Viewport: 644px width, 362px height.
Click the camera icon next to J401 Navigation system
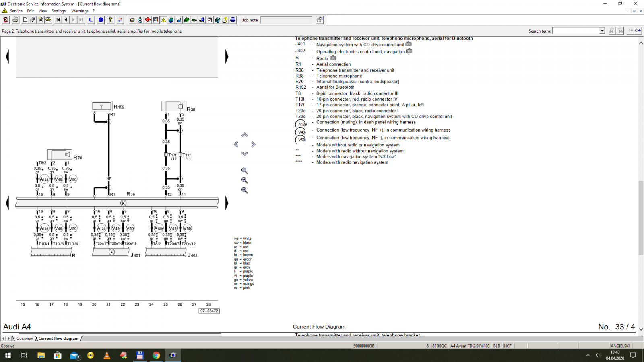pos(409,44)
